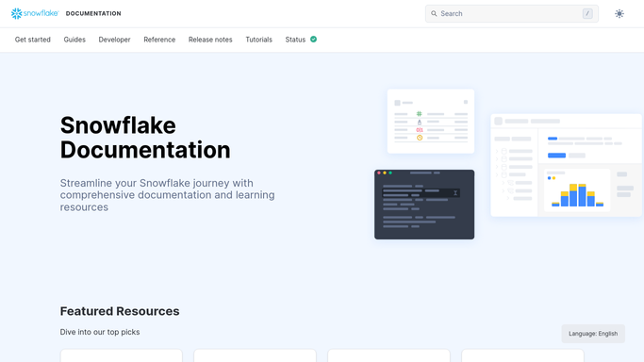Click the DOCUMENTATION header text

click(93, 13)
